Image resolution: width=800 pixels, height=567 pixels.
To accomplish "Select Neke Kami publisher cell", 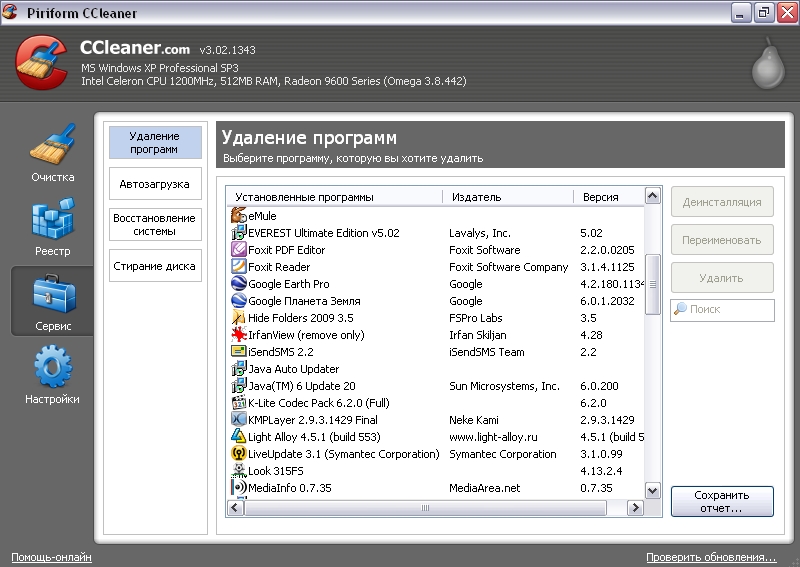I will (473, 420).
